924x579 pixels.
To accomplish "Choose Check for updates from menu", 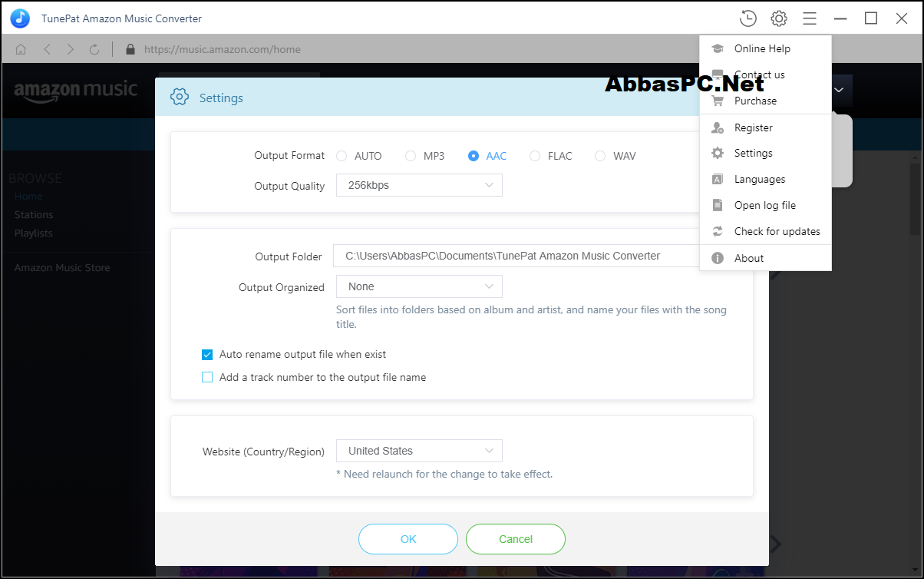I will 765,231.
